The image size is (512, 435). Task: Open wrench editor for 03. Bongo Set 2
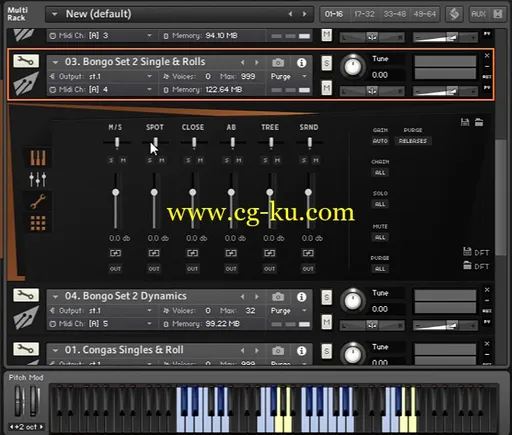pos(26,61)
